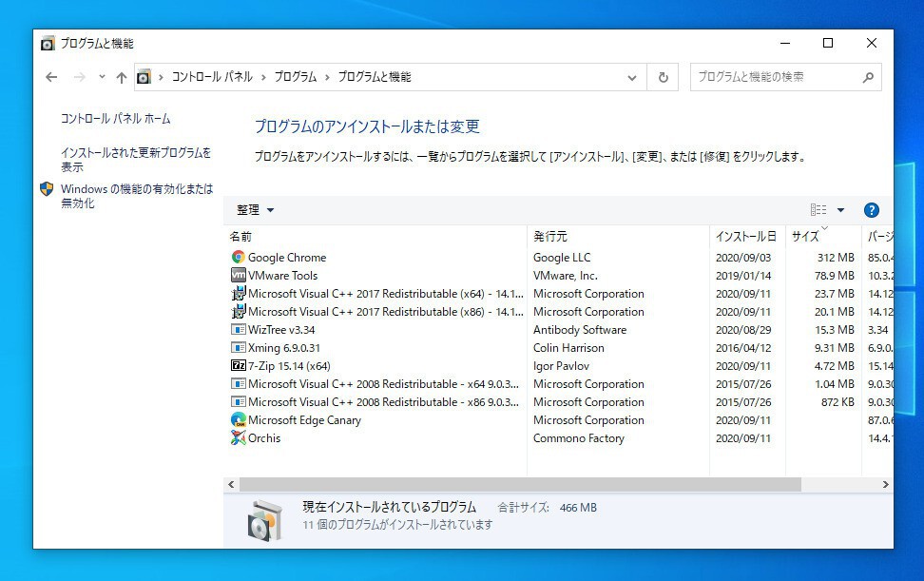
Task: Sort by インストール日 column header
Action: pos(745,236)
